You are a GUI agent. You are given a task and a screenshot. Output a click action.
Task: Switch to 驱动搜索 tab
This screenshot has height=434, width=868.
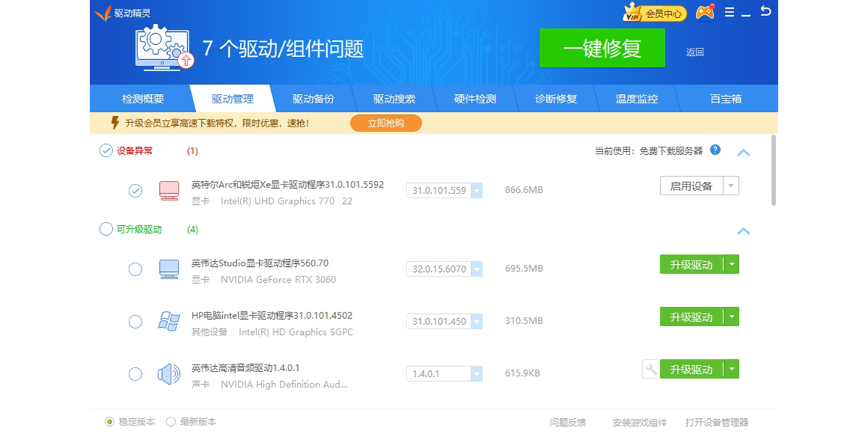pos(394,98)
